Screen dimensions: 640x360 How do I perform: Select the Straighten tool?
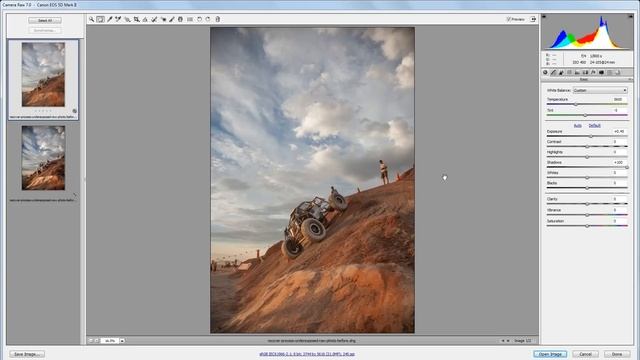coord(145,19)
